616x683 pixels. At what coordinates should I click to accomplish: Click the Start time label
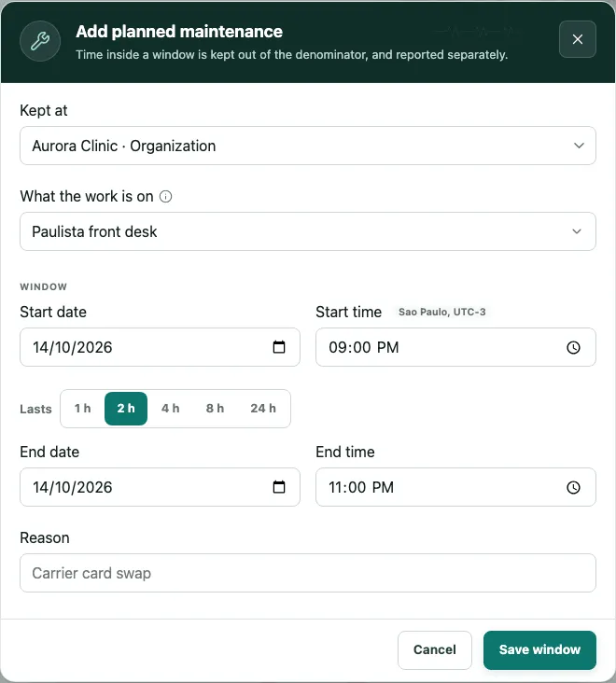click(x=348, y=312)
